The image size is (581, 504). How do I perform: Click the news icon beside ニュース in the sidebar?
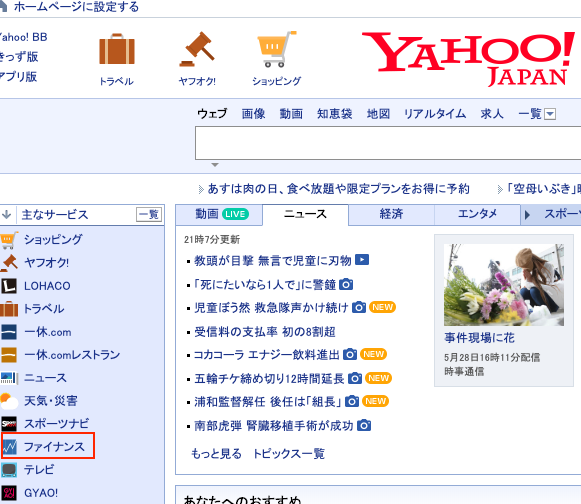point(9,378)
